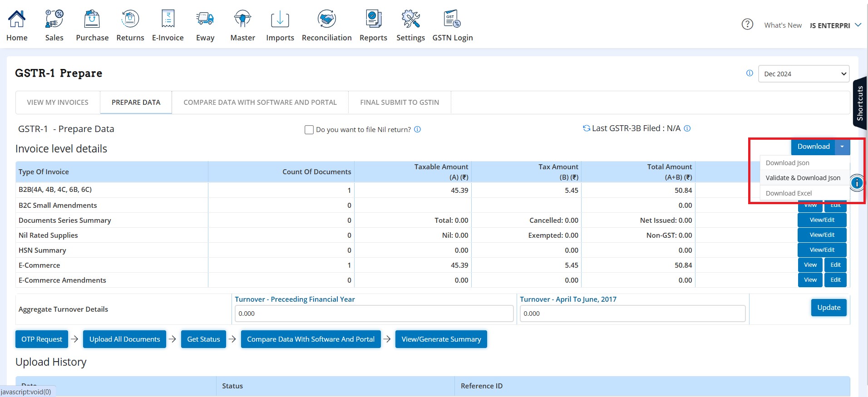Open the Reports module icon
The image size is (868, 397).
[x=374, y=19]
